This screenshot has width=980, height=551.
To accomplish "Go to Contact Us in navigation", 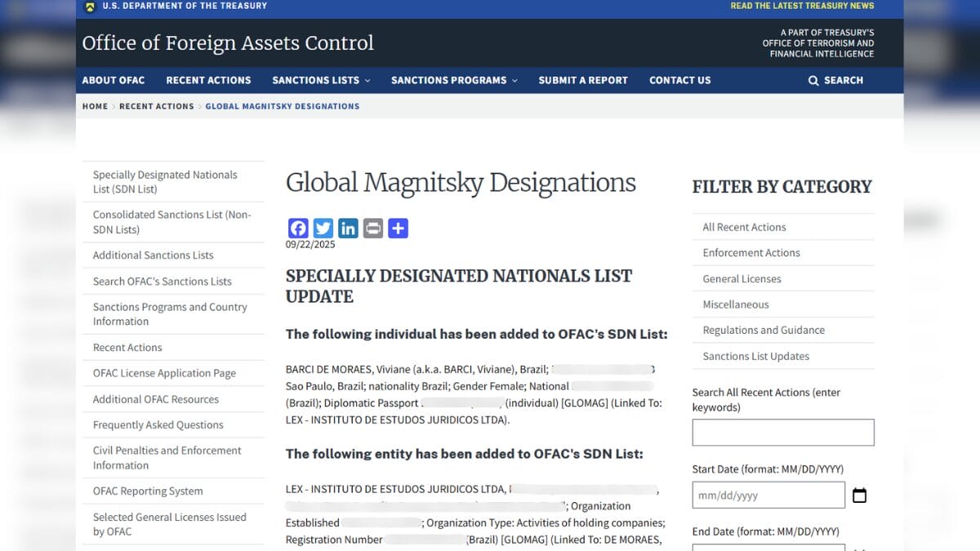I will 679,80.
